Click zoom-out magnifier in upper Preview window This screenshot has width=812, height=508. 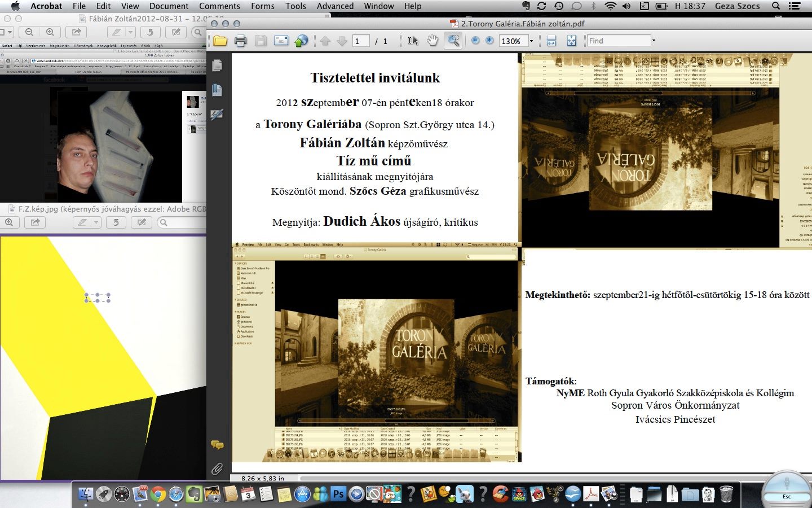[x=29, y=32]
